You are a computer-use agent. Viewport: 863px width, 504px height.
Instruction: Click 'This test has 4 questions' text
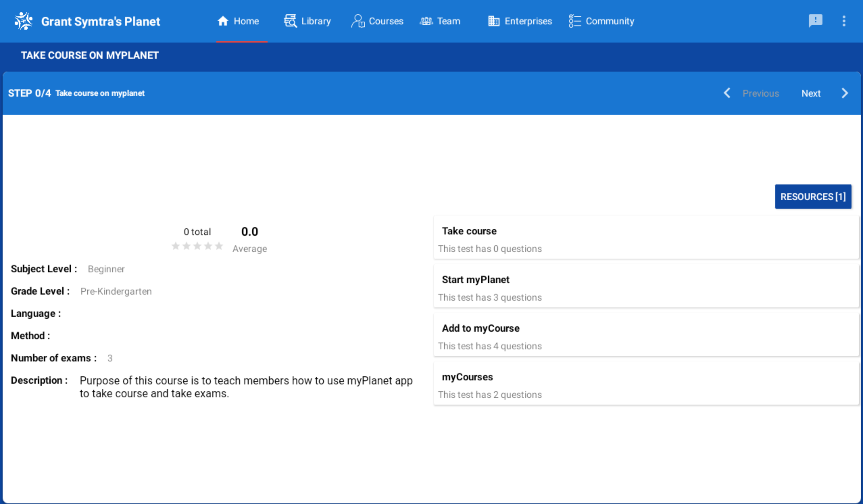(x=490, y=346)
